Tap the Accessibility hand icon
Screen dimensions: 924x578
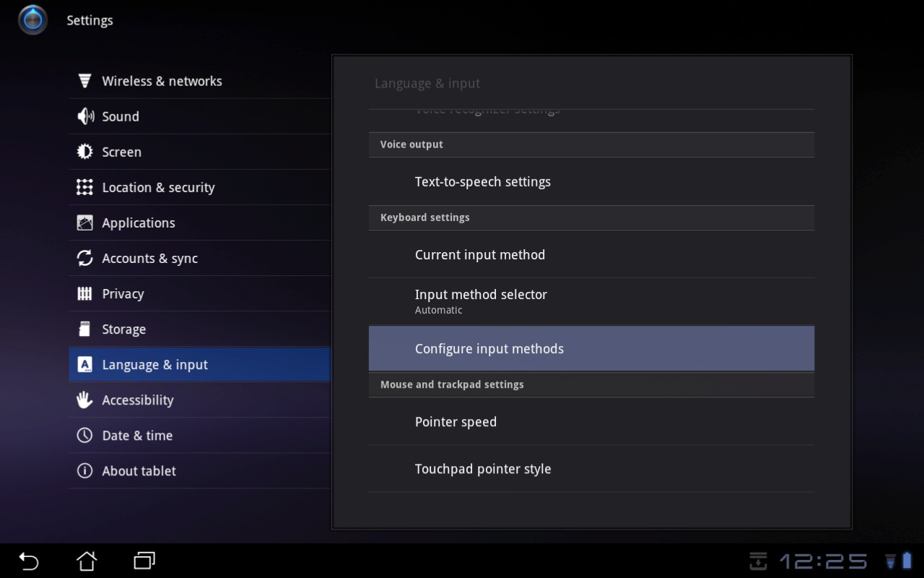point(84,400)
